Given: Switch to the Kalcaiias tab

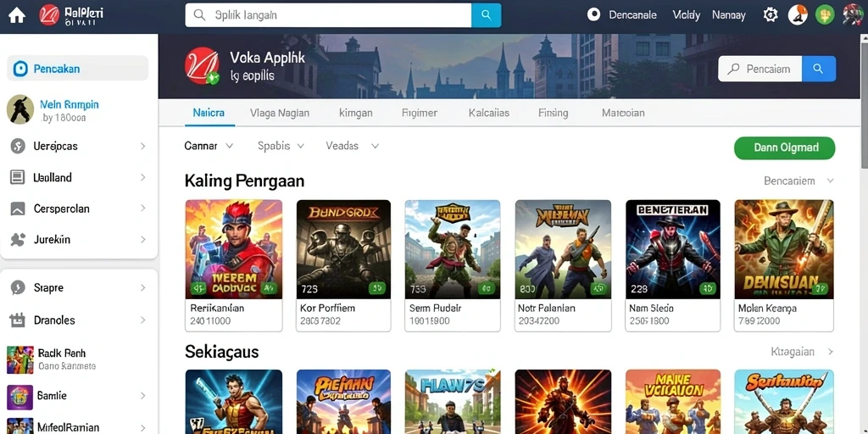Looking at the screenshot, I should coord(489,113).
